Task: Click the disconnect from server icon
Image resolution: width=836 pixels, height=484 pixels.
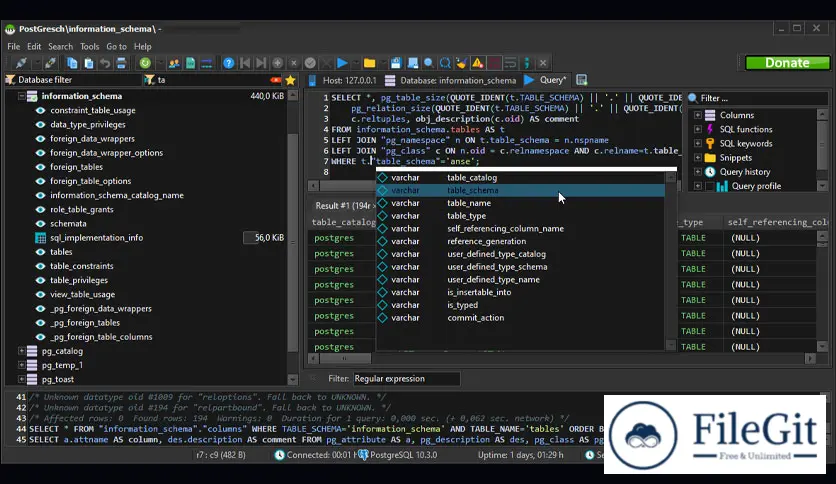Action: pos(51,63)
